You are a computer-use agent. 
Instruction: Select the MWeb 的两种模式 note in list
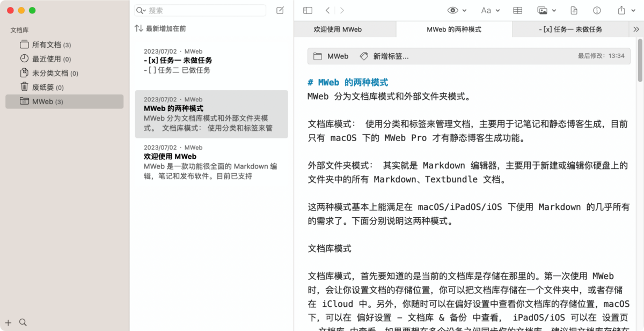[211, 114]
